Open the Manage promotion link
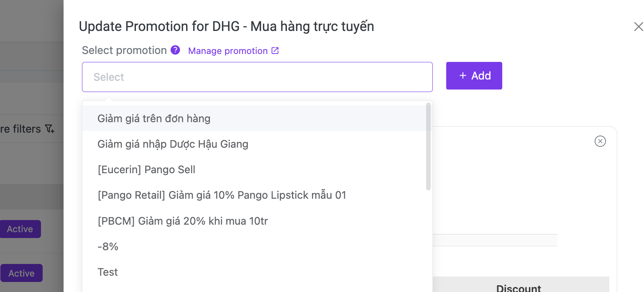 (x=228, y=51)
